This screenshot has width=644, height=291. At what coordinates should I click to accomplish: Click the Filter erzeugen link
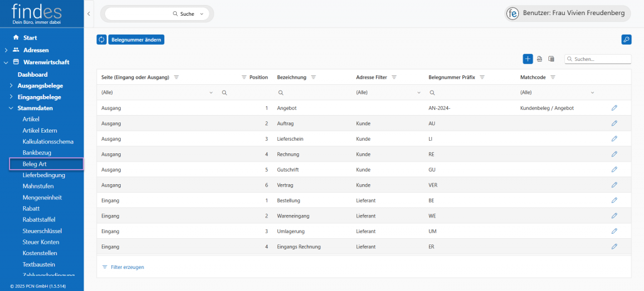pyautogui.click(x=127, y=267)
